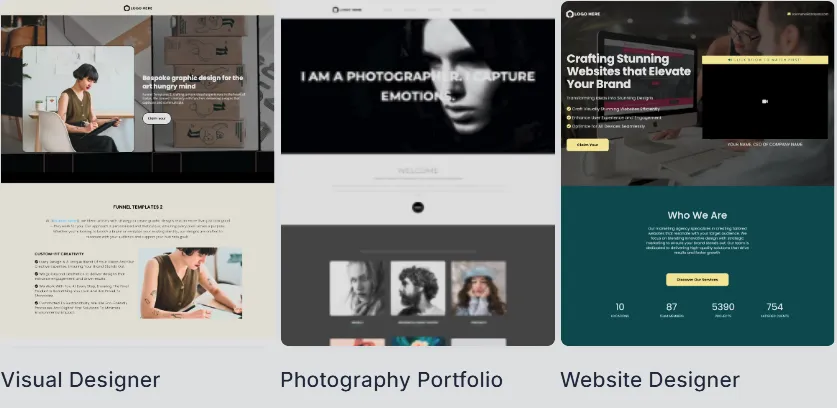The width and height of the screenshot is (837, 408).
Task: Click the Discover Our Services button
Action: [x=697, y=279]
